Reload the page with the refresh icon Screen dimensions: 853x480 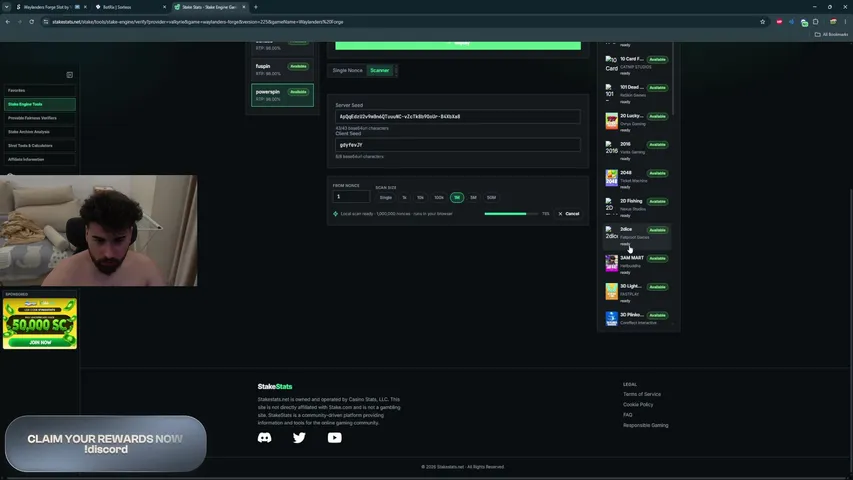point(32,22)
